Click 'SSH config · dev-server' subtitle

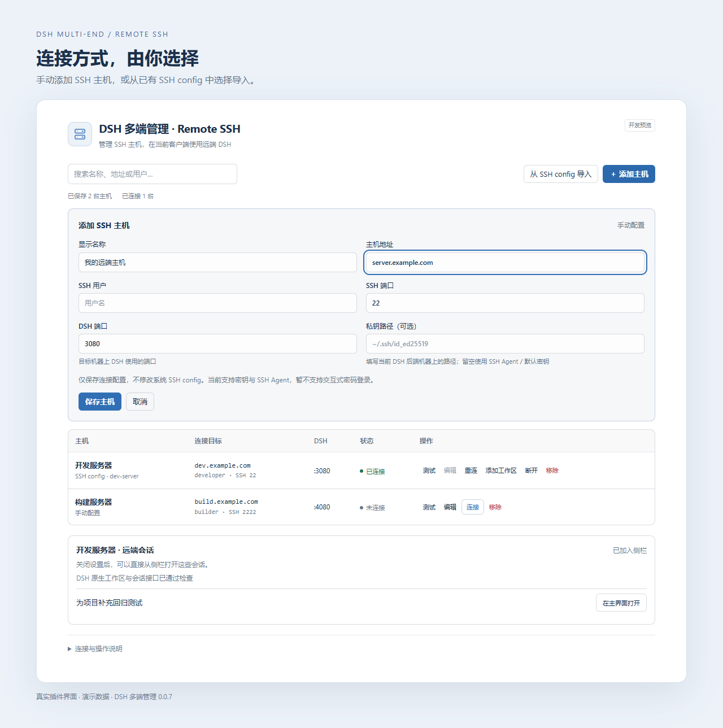tap(107, 476)
